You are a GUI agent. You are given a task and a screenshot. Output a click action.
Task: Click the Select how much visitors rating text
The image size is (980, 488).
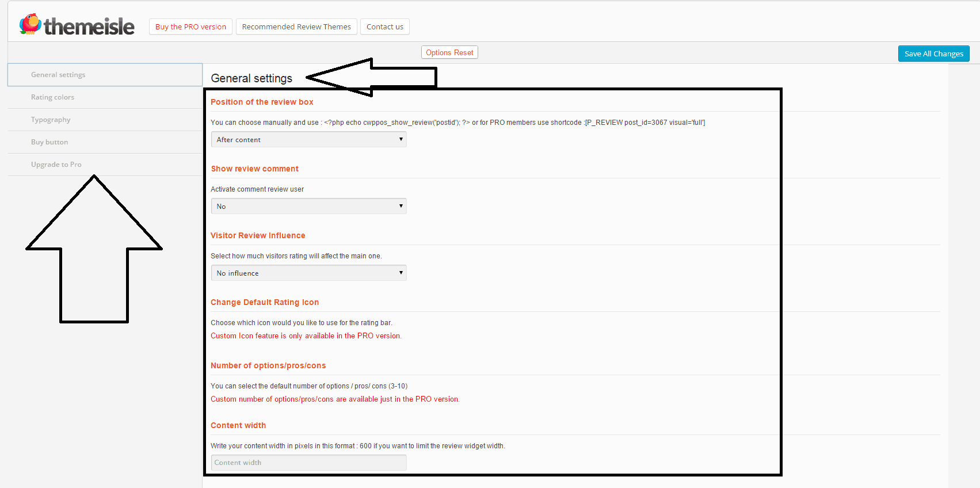(x=296, y=256)
